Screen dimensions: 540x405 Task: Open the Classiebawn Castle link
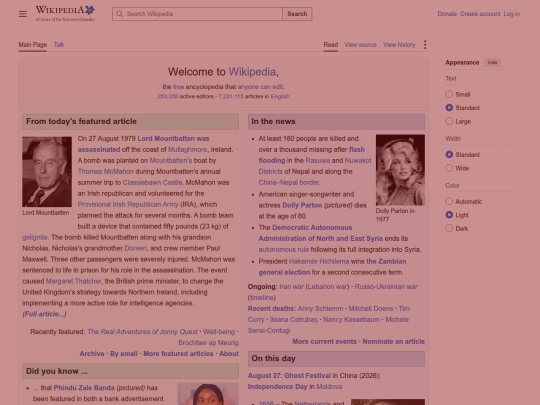point(152,183)
